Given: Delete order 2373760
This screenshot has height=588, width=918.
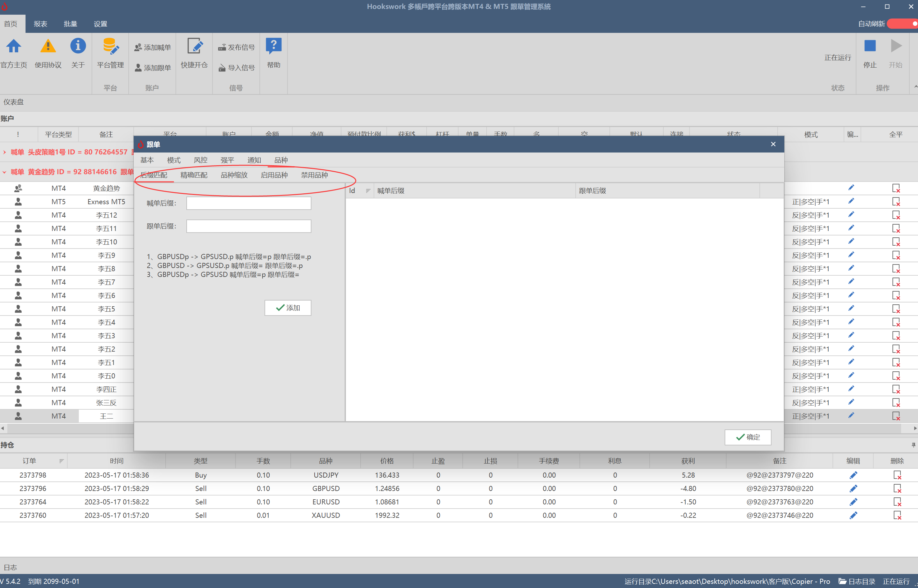Looking at the screenshot, I should pos(897,515).
